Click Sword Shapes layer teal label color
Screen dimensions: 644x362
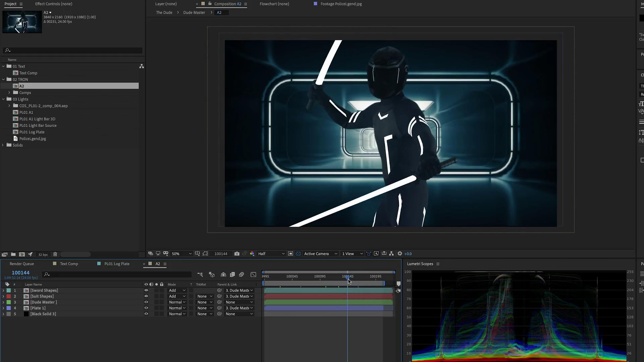9,291
